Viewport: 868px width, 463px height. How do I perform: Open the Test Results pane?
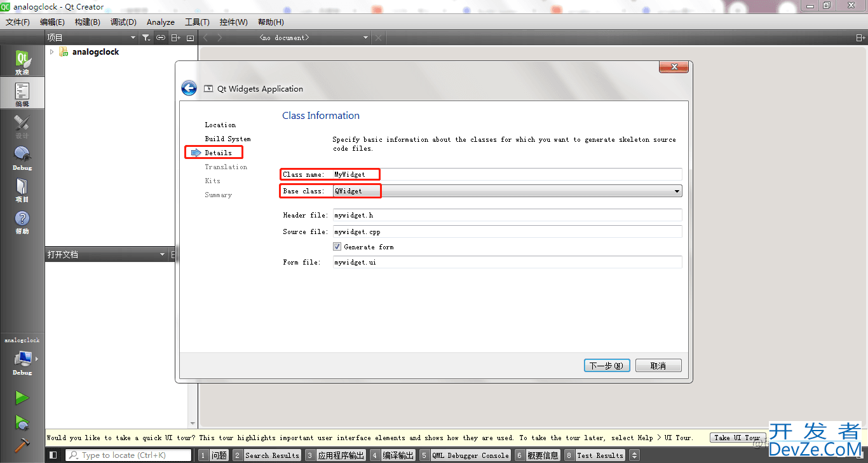(x=595, y=455)
